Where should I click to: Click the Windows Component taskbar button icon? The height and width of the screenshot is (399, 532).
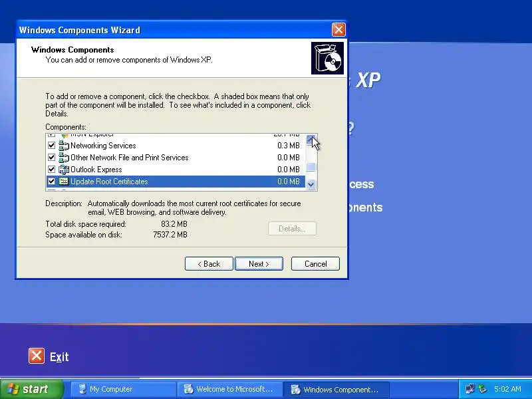[x=295, y=389]
